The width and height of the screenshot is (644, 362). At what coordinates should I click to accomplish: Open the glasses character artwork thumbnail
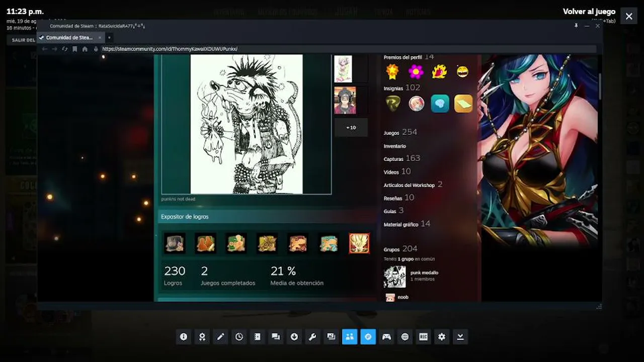tap(345, 101)
